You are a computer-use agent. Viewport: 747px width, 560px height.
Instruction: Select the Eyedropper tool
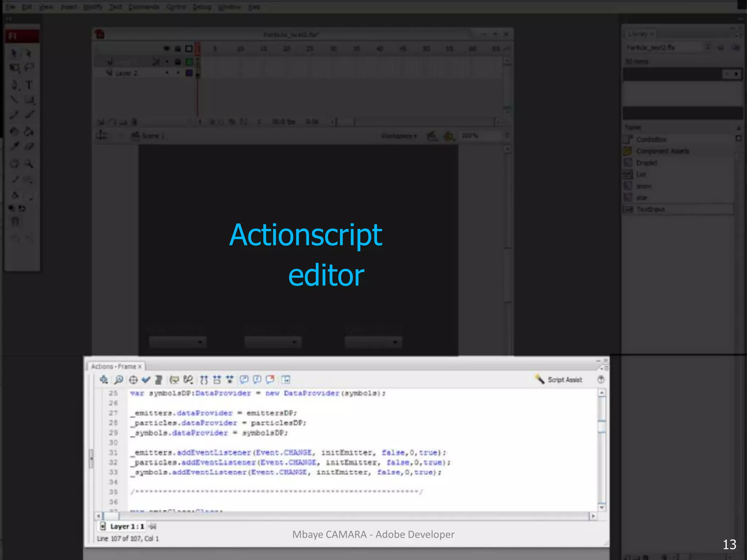coord(14,147)
